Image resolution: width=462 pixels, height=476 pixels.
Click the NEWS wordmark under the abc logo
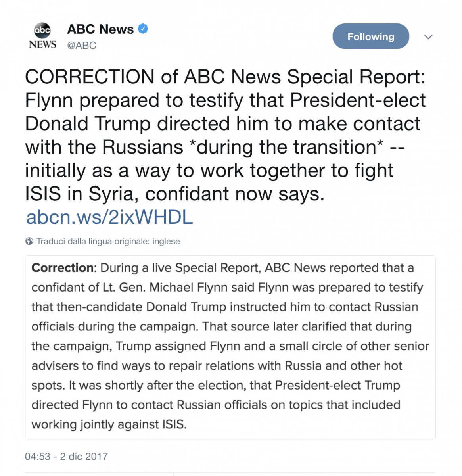tap(42, 44)
